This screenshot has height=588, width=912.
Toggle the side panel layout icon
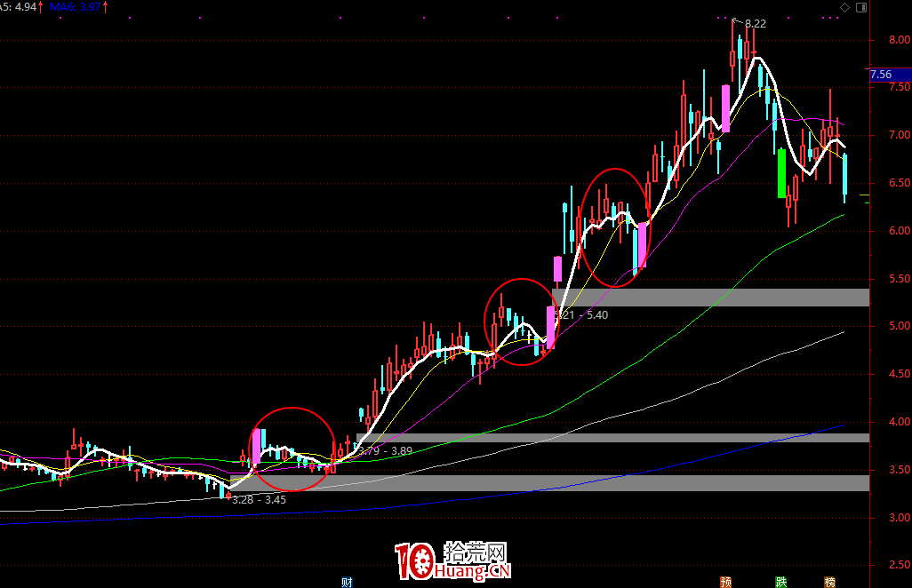861,8
